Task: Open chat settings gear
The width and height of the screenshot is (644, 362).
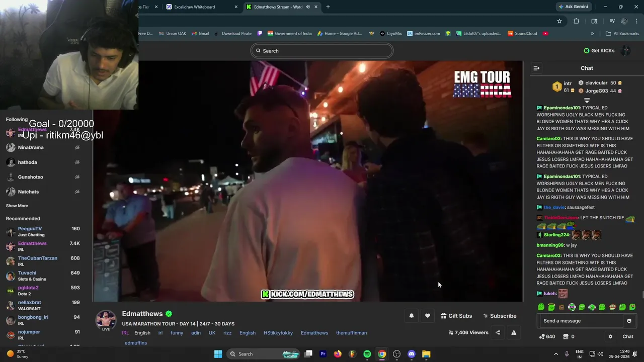Action: 610,336
